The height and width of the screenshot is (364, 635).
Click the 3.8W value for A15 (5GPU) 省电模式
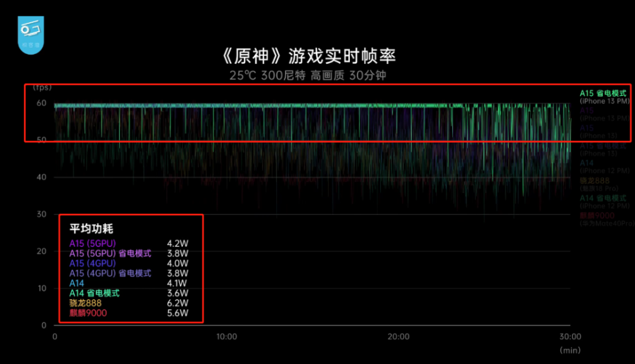[178, 254]
